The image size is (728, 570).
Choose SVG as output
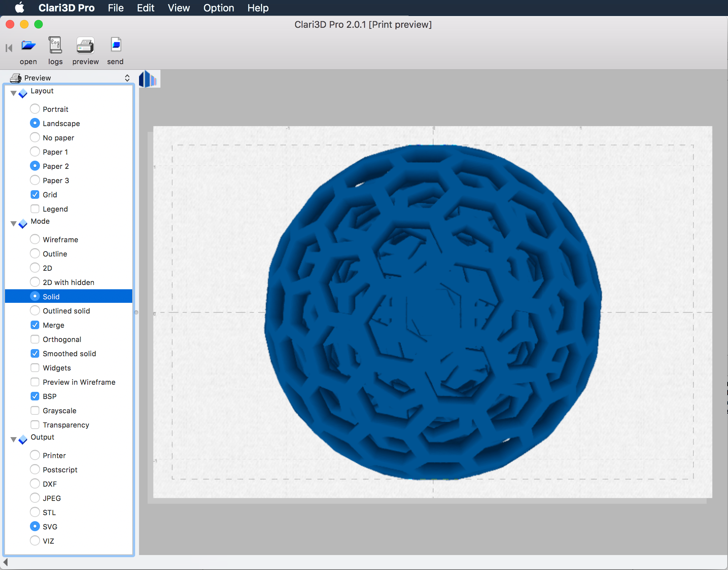pyautogui.click(x=35, y=526)
